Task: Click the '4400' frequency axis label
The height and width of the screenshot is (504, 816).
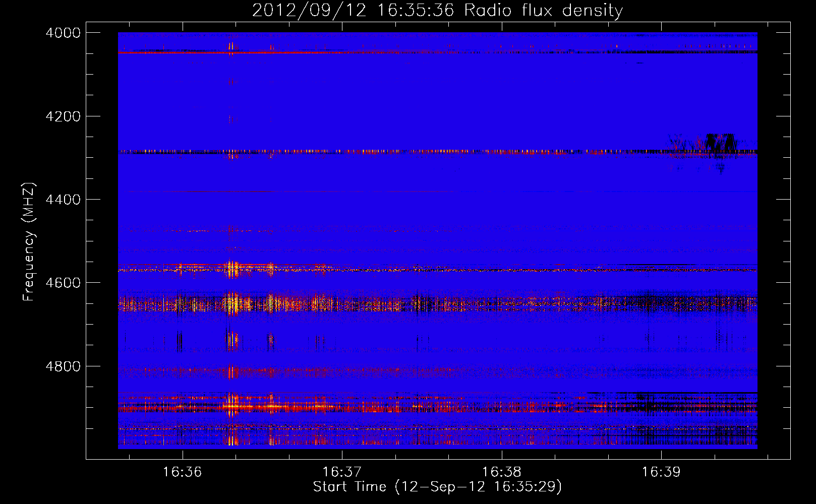Action: (x=63, y=200)
